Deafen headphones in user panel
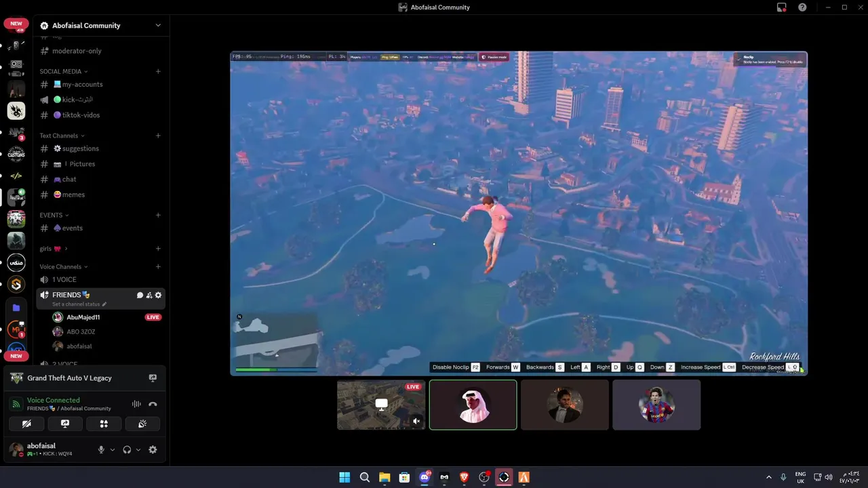The image size is (868, 488). [127, 449]
